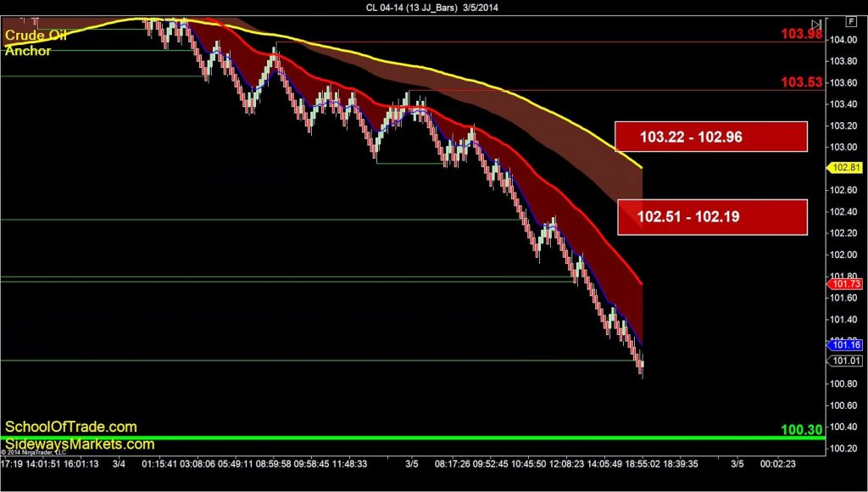Click the 100.20 price axis label
The height and width of the screenshot is (492, 868).
[842, 448]
